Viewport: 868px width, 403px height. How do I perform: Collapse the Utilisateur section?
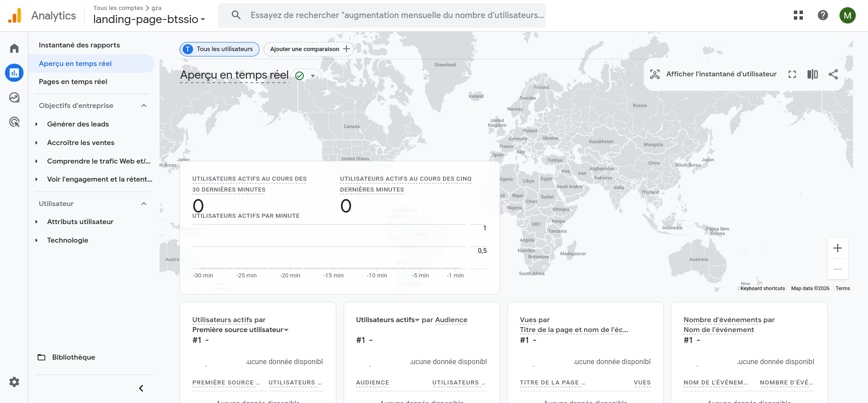pyautogui.click(x=144, y=204)
